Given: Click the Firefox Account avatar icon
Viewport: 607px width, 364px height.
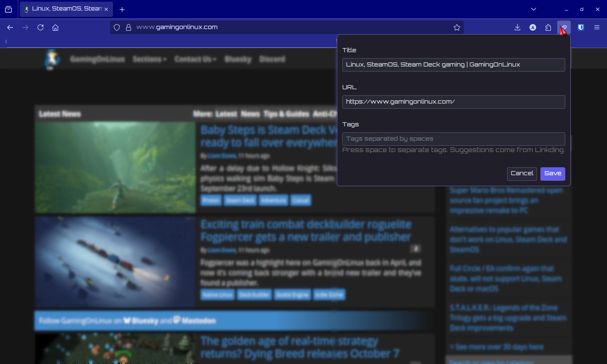Looking at the screenshot, I should 532,27.
